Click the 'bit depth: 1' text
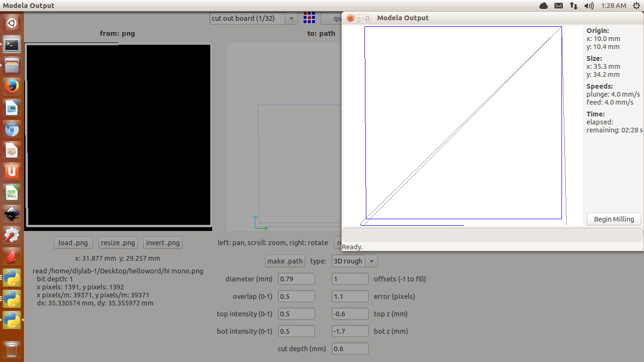 tap(55, 279)
